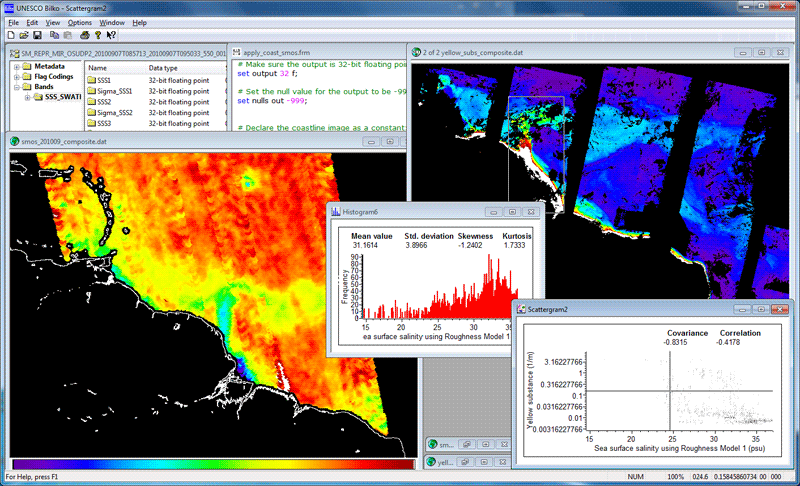The width and height of the screenshot is (800, 486).
Task: Click the Paste toolbar icon
Action: tap(67, 35)
